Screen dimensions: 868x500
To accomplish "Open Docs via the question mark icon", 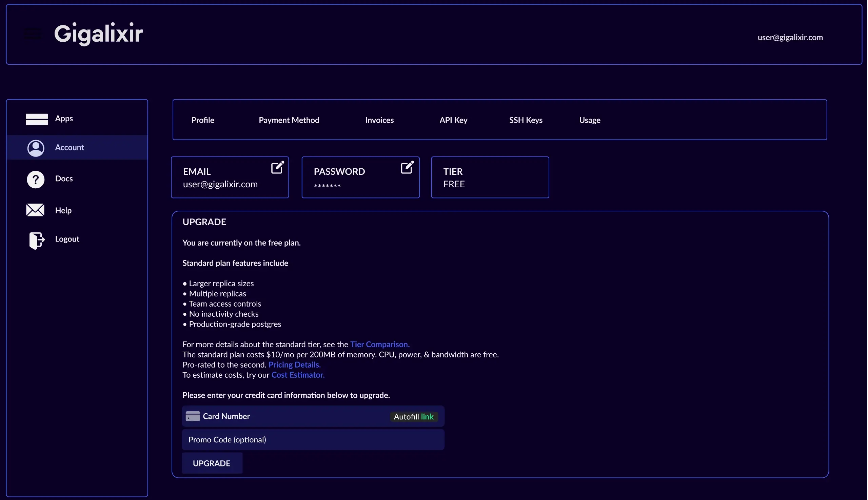I will pyautogui.click(x=35, y=179).
